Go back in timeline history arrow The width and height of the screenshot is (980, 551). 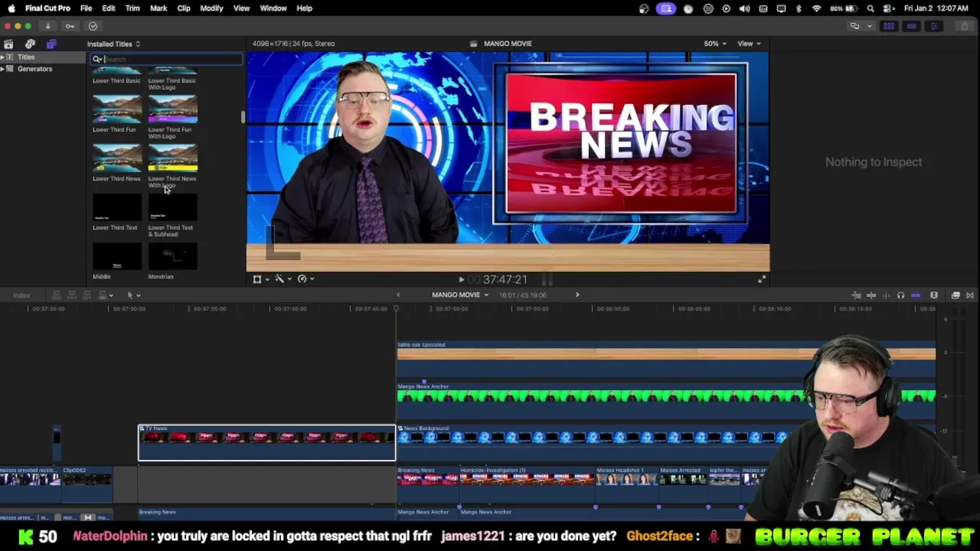[397, 295]
